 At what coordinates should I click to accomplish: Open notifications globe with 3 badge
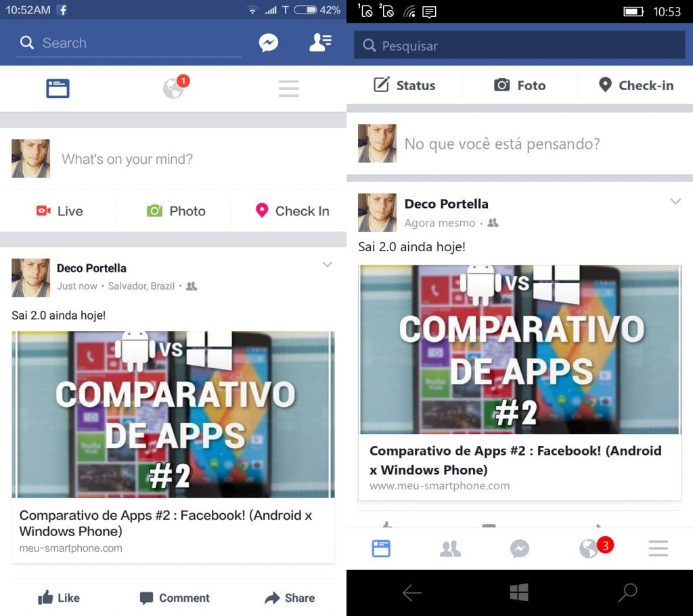(x=596, y=548)
